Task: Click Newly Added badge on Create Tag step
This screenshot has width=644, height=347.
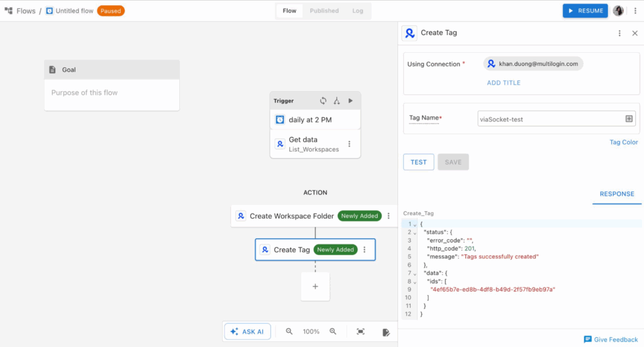Action: (x=335, y=250)
